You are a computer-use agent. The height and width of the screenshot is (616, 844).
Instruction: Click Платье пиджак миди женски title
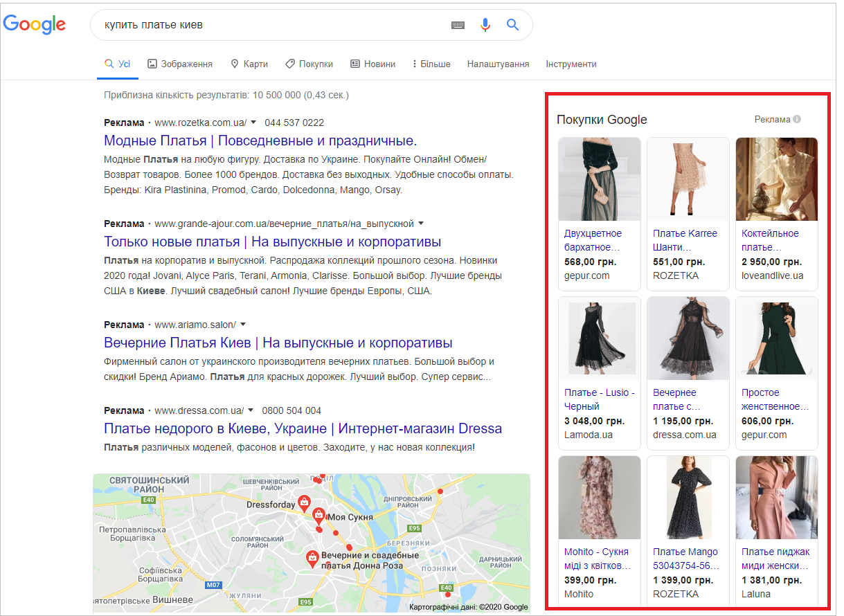(775, 559)
